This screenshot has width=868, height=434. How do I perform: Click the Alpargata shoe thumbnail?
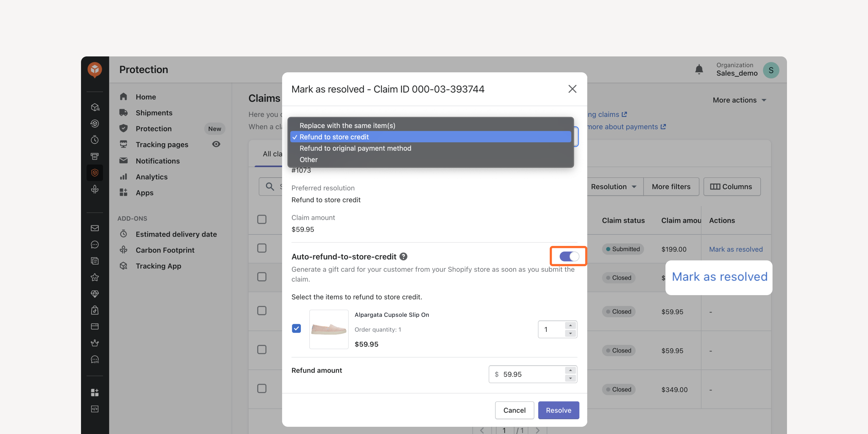pyautogui.click(x=328, y=329)
